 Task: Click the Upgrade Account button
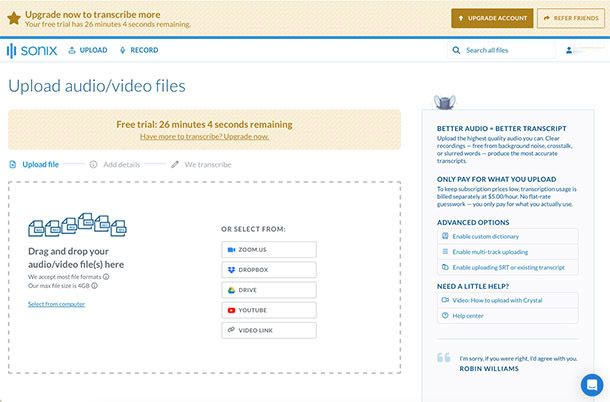(x=492, y=18)
